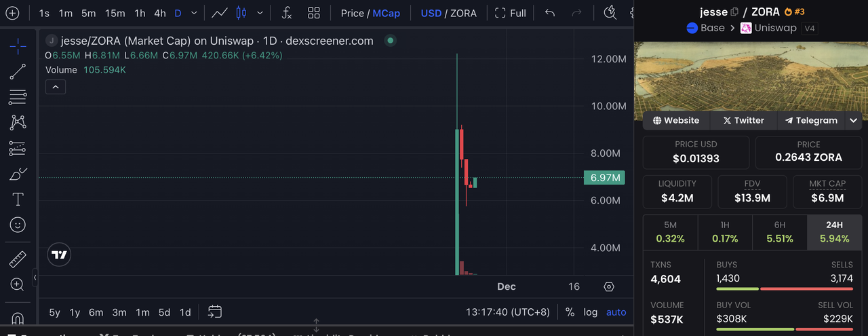
Task: Choose the text annotation tool
Action: point(18,200)
